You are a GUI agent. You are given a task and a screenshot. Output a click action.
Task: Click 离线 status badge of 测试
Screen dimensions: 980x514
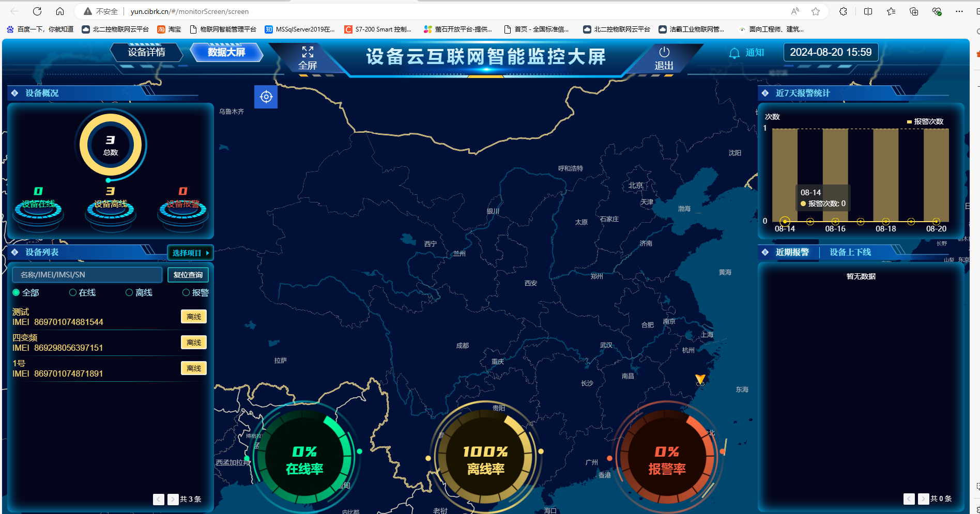coord(194,317)
